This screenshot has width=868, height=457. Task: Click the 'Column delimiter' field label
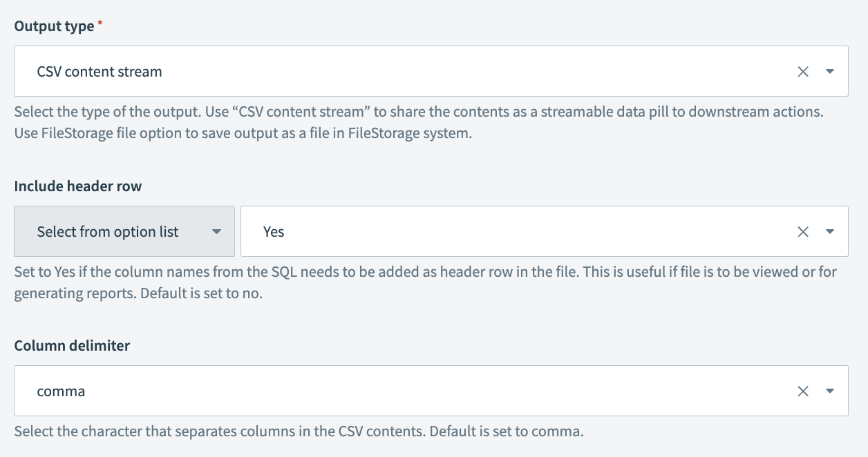[72, 346]
